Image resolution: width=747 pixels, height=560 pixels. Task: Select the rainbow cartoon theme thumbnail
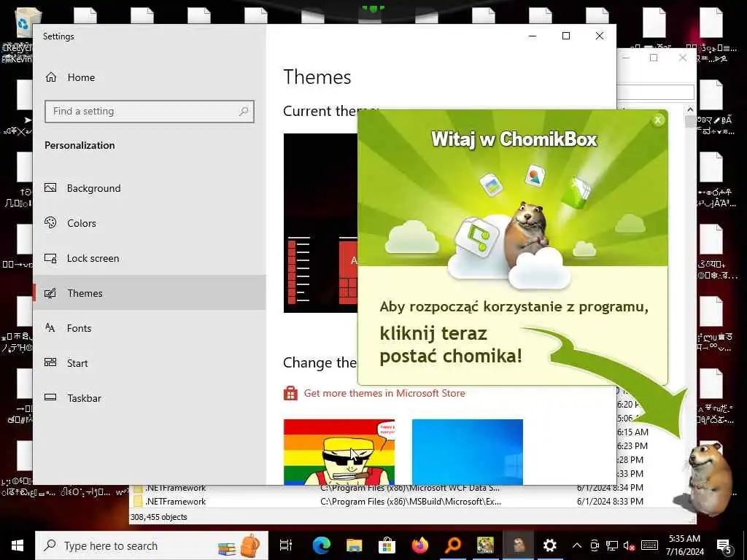click(x=338, y=452)
